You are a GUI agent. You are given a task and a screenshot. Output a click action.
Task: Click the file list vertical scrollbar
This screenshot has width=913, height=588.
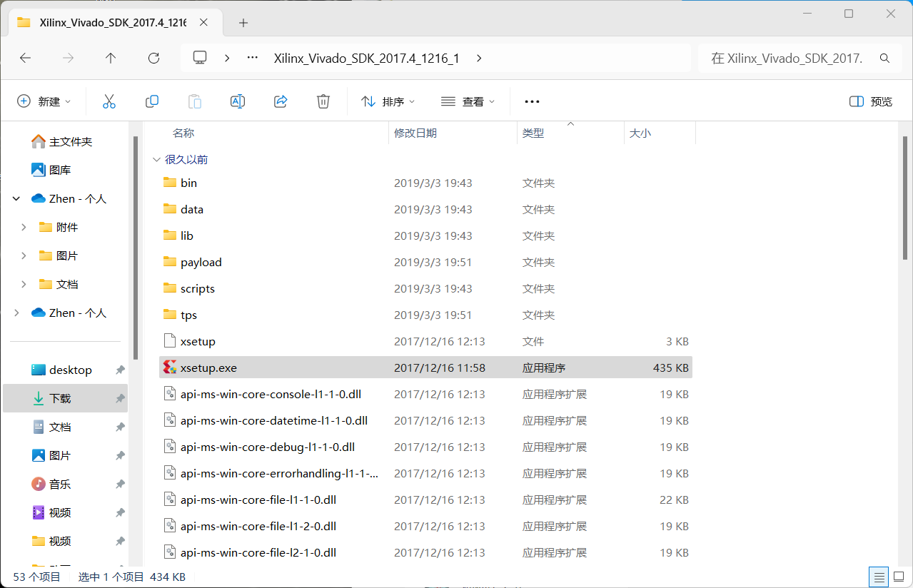pyautogui.click(x=905, y=198)
